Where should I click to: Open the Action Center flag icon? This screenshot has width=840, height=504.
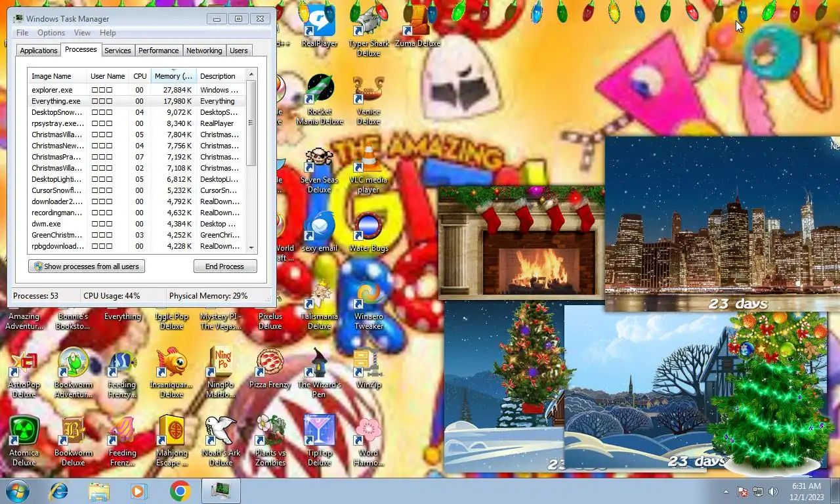pyautogui.click(x=743, y=491)
